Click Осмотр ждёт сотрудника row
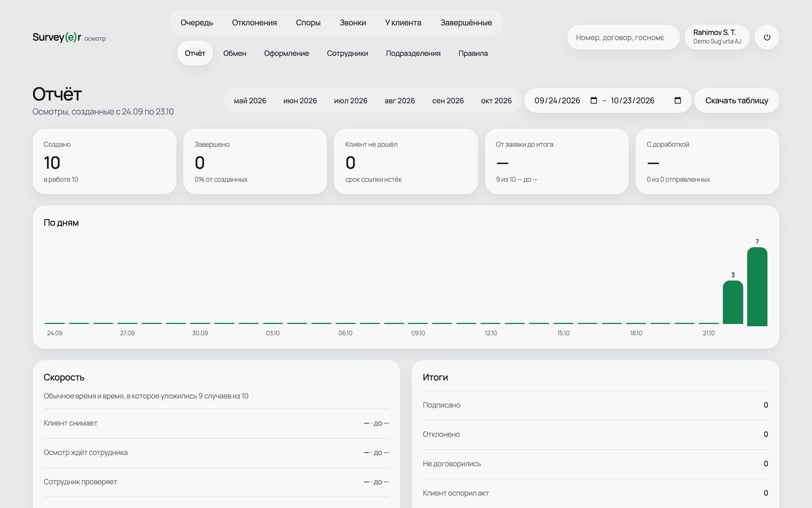This screenshot has height=508, width=812. point(216,453)
